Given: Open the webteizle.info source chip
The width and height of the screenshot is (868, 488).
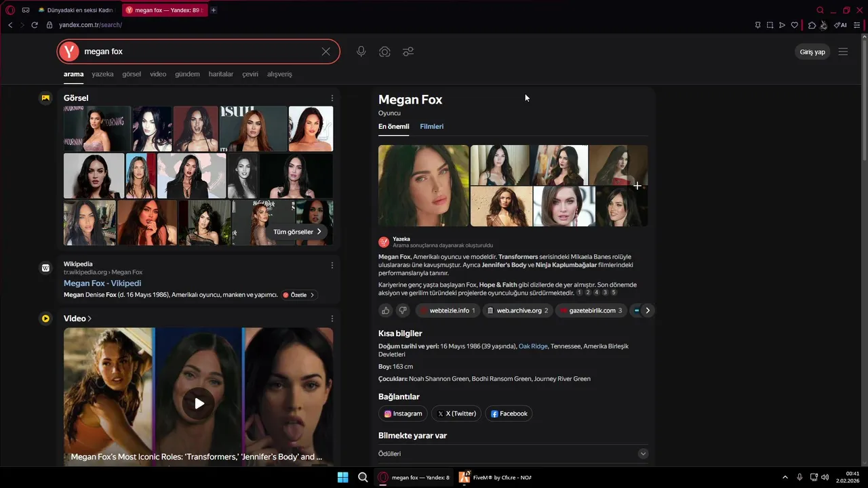Looking at the screenshot, I should [x=448, y=310].
